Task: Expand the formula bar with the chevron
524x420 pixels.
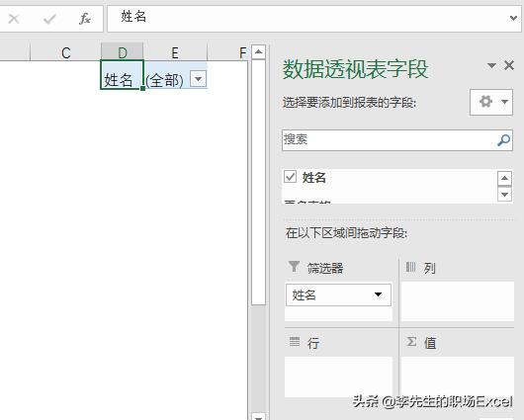Action: (514, 18)
